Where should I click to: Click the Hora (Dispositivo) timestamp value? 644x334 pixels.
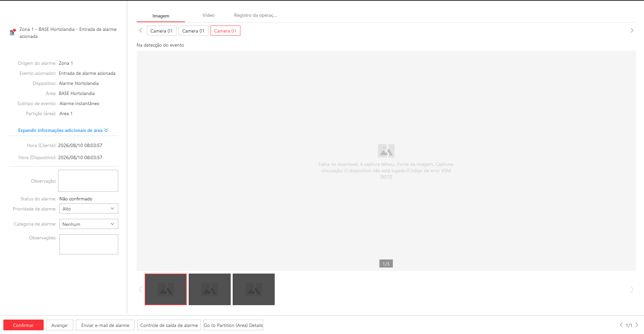click(80, 157)
